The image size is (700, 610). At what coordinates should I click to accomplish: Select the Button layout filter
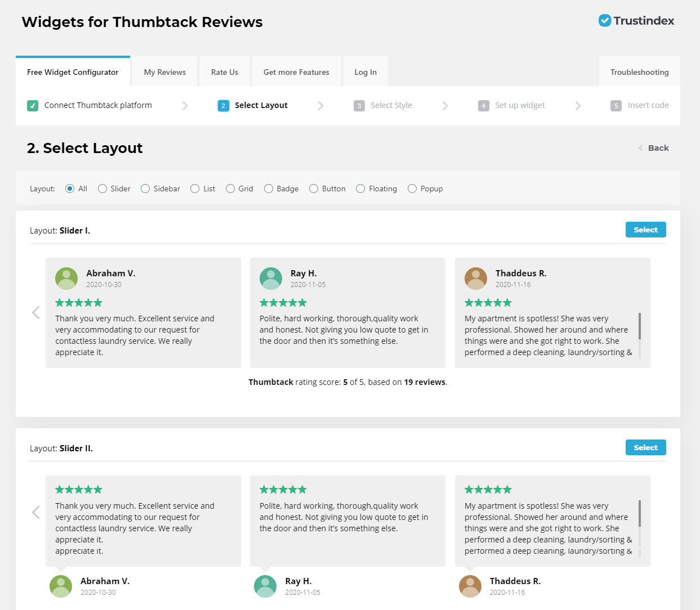click(314, 189)
